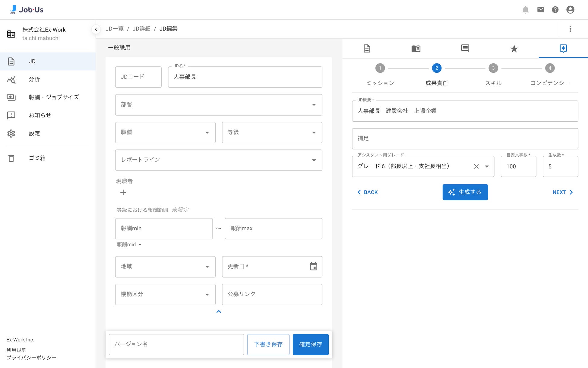Click the 確定保存 button
Viewport: 588px width, 368px height.
(x=311, y=344)
